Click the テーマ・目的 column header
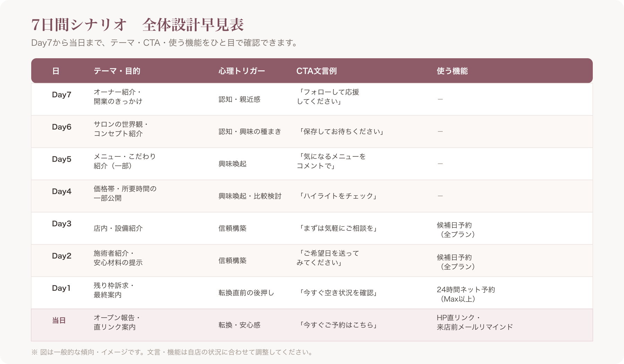The image size is (624, 364). [117, 71]
